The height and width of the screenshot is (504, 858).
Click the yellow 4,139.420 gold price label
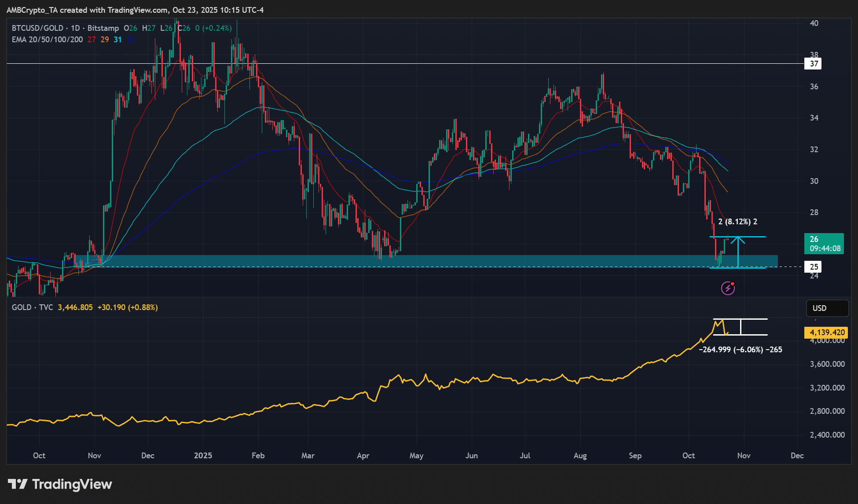click(826, 332)
